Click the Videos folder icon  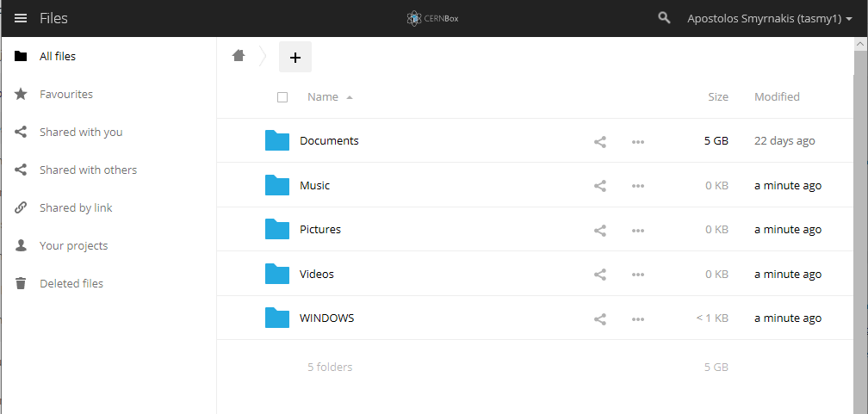point(277,274)
